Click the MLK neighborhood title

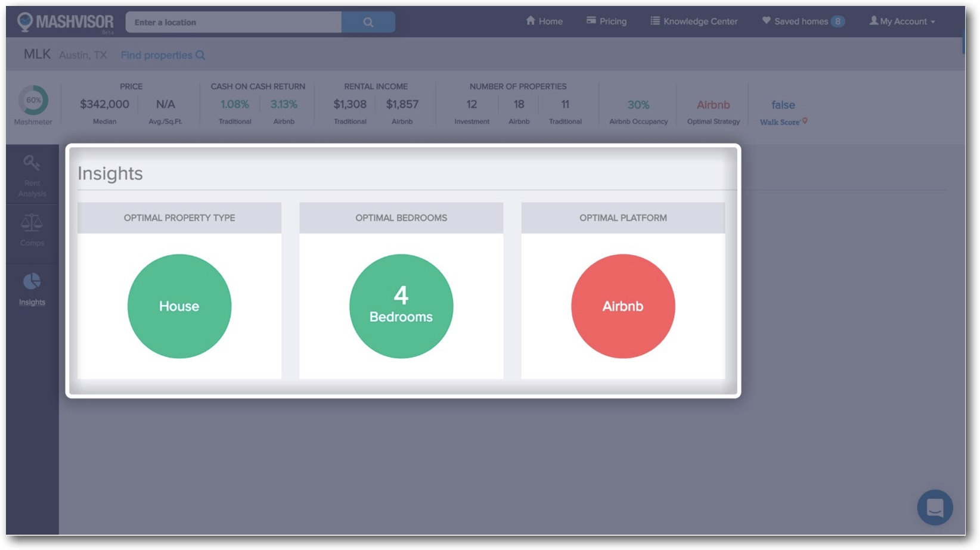pyautogui.click(x=37, y=54)
